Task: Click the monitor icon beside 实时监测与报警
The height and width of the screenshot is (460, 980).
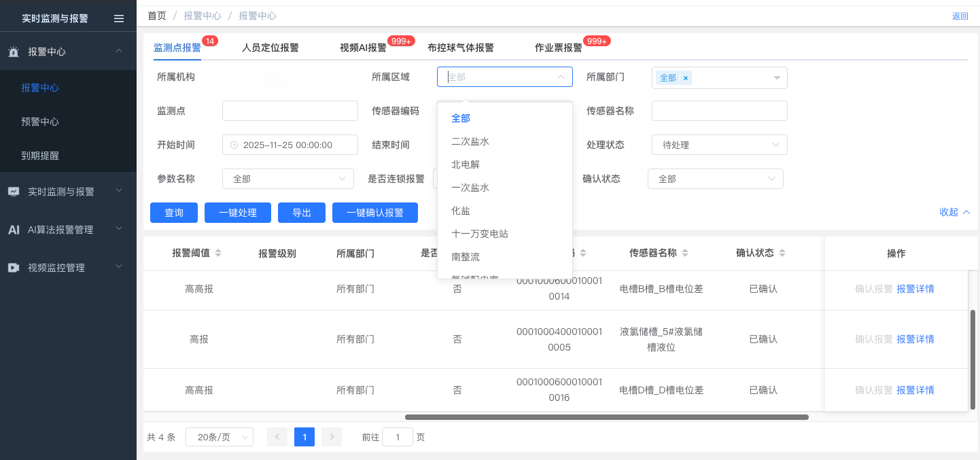Action: click(14, 192)
